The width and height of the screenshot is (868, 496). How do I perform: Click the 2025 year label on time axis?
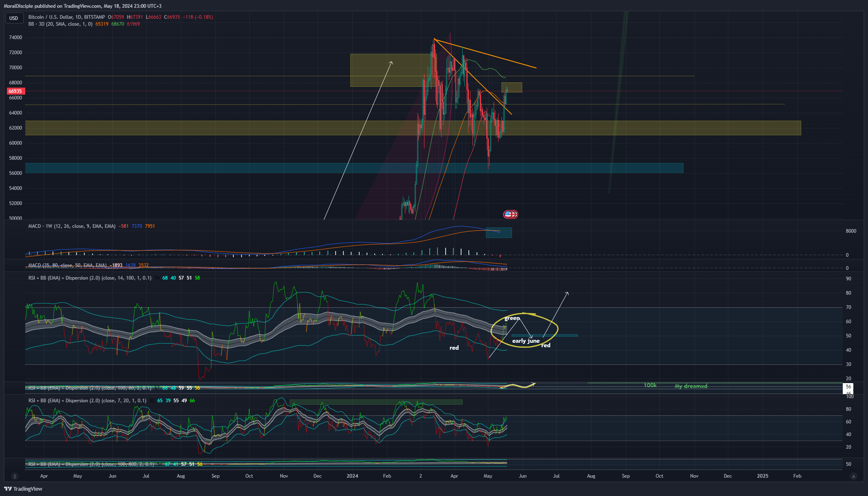pos(763,476)
